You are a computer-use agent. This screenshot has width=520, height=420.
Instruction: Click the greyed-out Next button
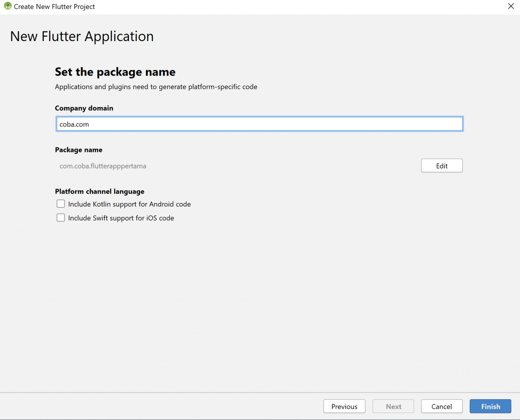click(x=393, y=406)
